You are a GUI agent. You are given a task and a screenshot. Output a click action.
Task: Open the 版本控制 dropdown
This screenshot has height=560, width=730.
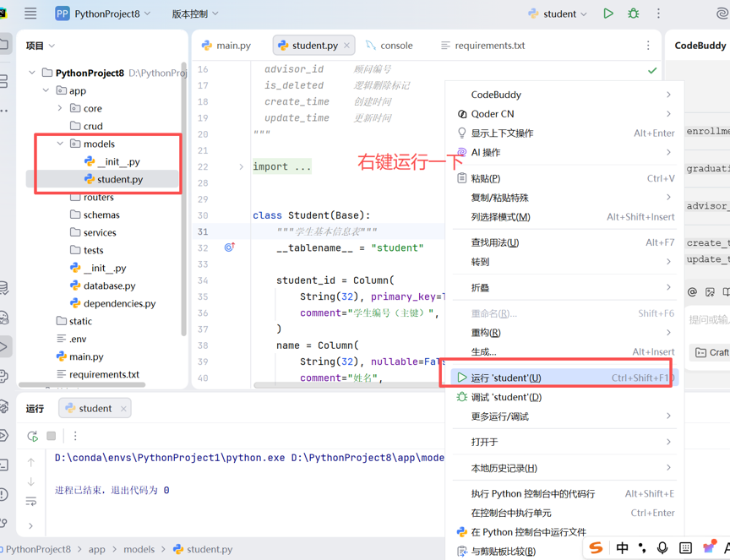pyautogui.click(x=195, y=14)
